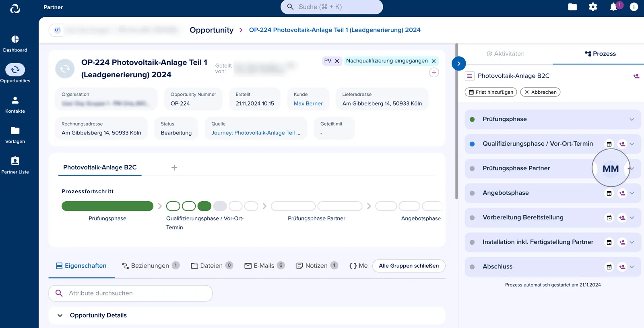Open Partner Liste in the sidebar
This screenshot has height=328, width=644.
[15, 165]
